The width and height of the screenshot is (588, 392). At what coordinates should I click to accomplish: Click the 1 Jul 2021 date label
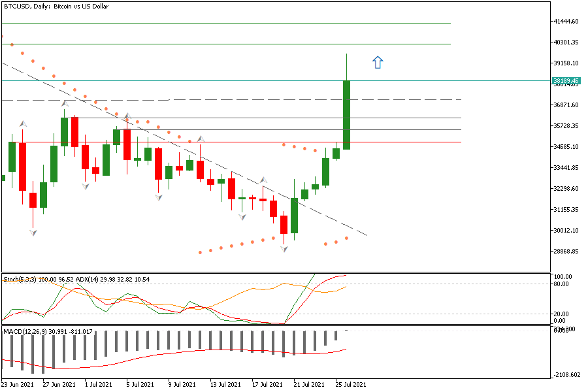(x=98, y=385)
